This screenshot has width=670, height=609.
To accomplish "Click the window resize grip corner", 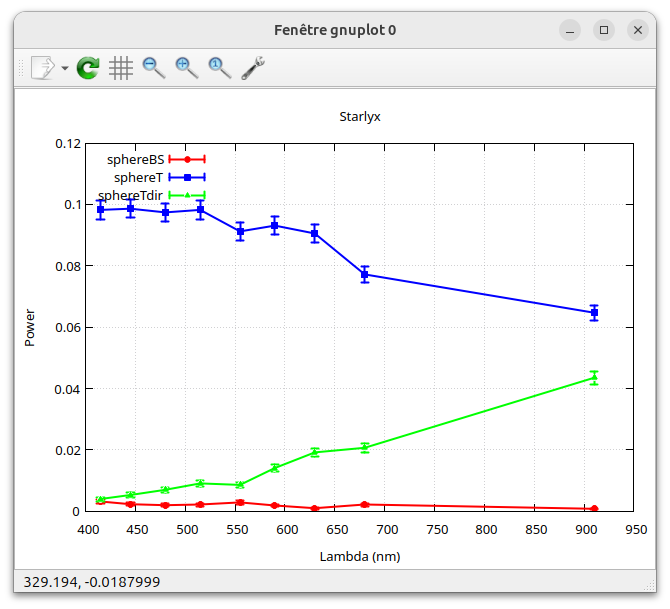I will tap(650, 585).
